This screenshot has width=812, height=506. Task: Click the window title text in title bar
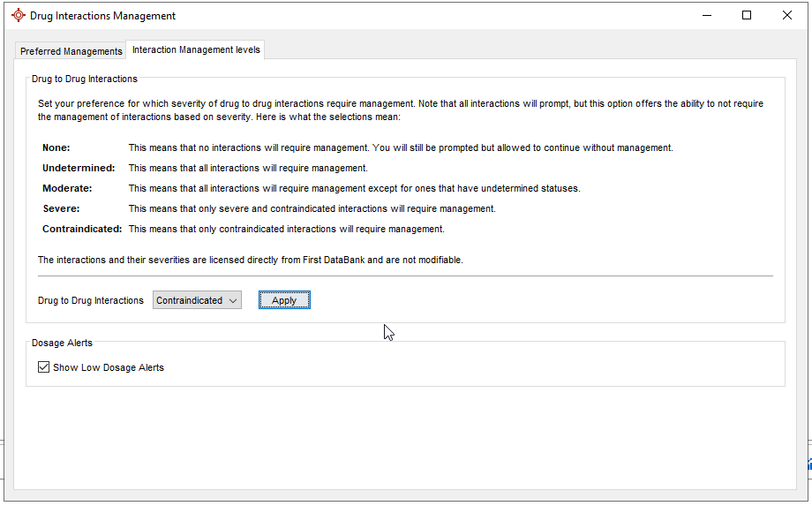pos(102,16)
